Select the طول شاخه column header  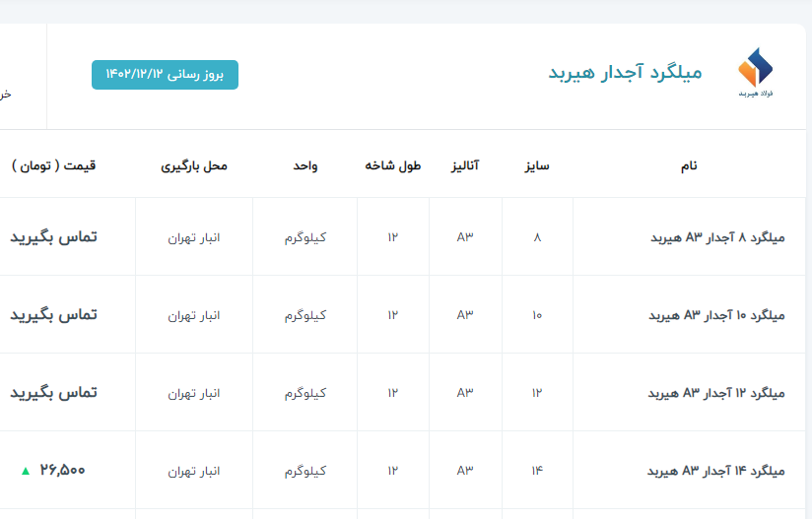click(x=393, y=165)
